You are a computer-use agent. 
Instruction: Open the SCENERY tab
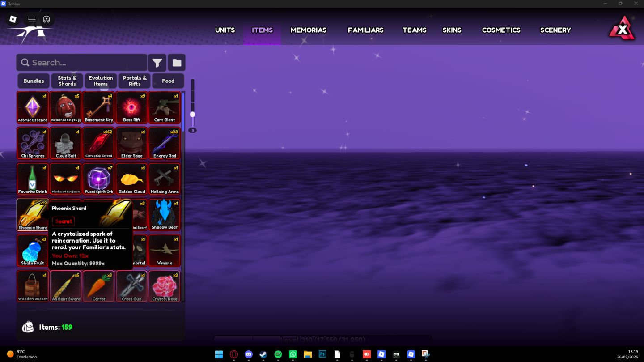tap(555, 30)
